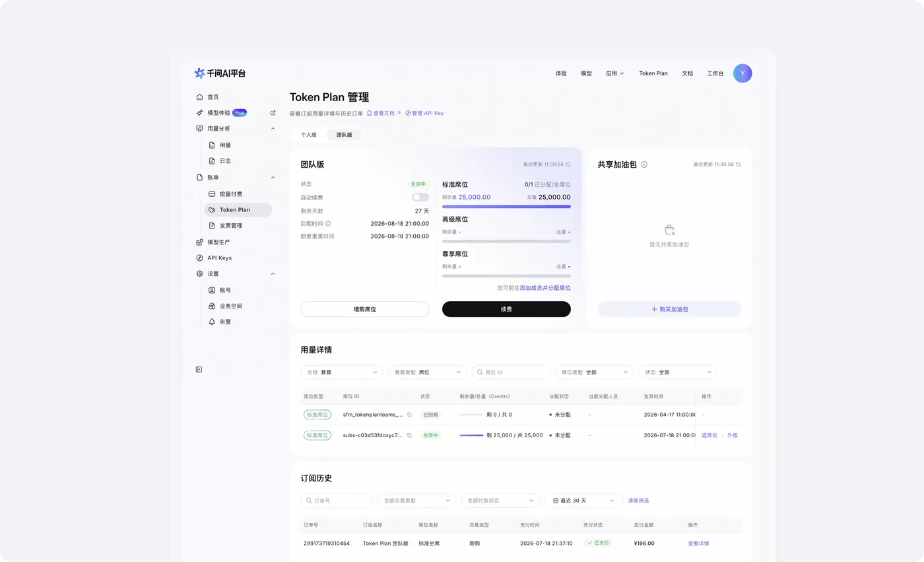Viewport: 924px width, 562px height.
Task: Open 工作台 in the top navigation
Action: click(715, 73)
